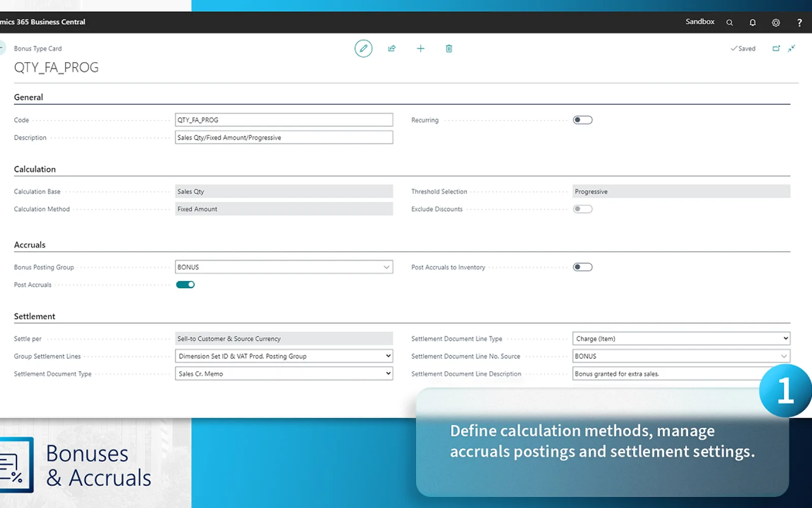
Task: Click the Saved status indicator
Action: (x=743, y=49)
